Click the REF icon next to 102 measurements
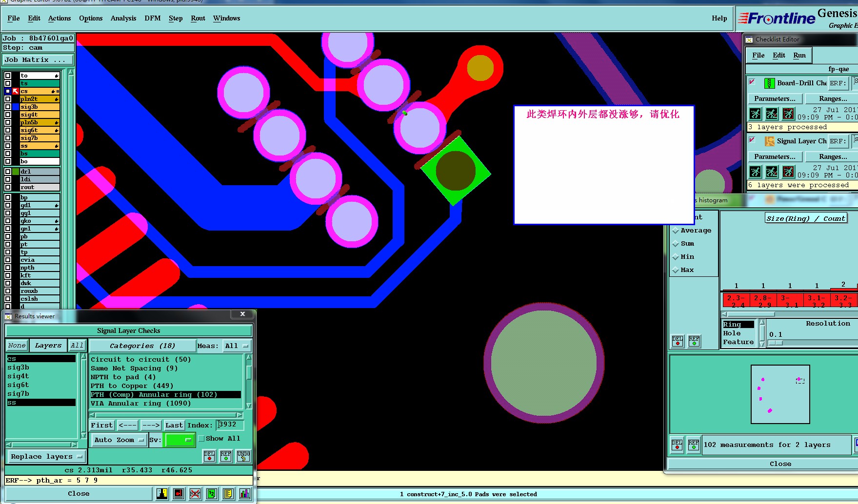The width and height of the screenshot is (858, 504). coord(694,445)
